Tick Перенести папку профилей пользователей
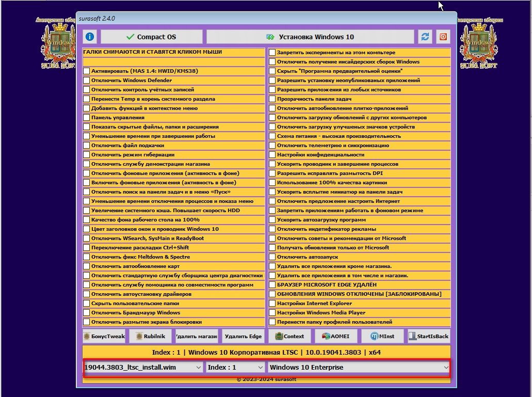 pos(272,322)
